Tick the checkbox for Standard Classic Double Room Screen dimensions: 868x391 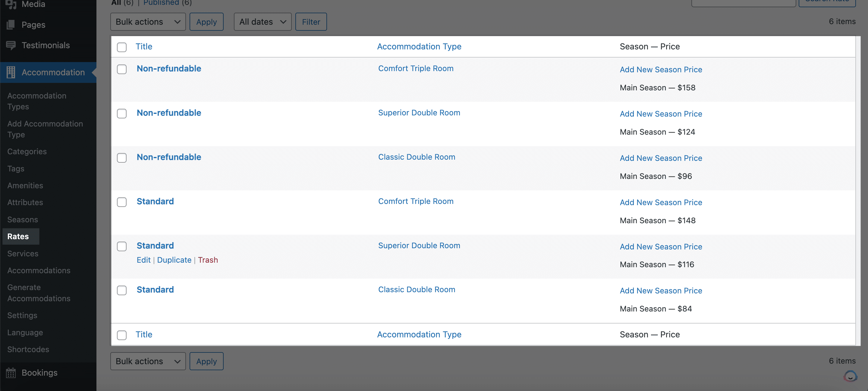coord(122,290)
